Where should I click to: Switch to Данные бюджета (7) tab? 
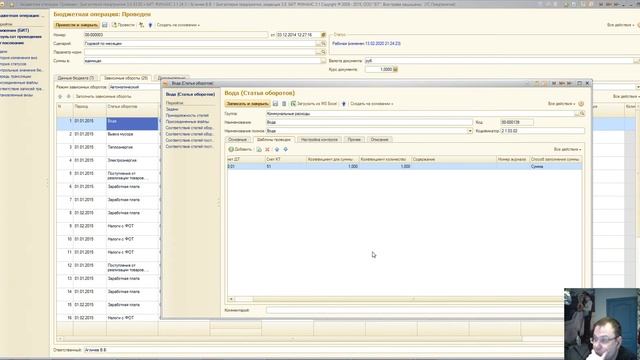coord(76,78)
